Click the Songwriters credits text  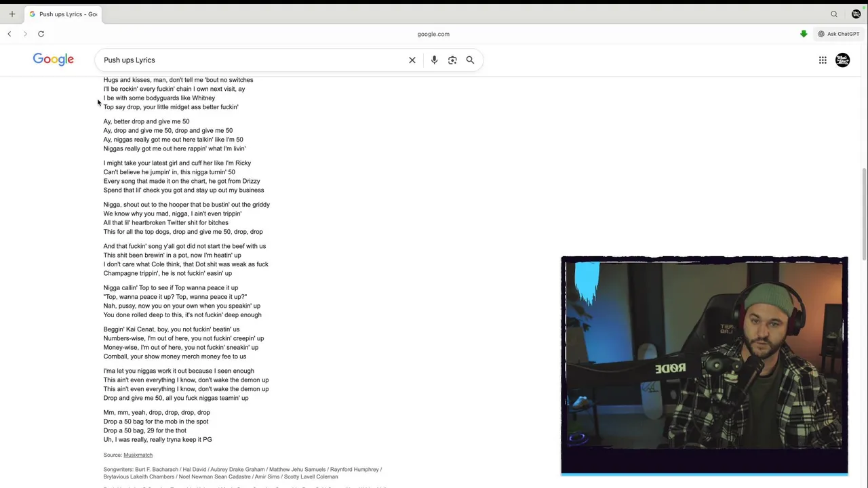(243, 473)
